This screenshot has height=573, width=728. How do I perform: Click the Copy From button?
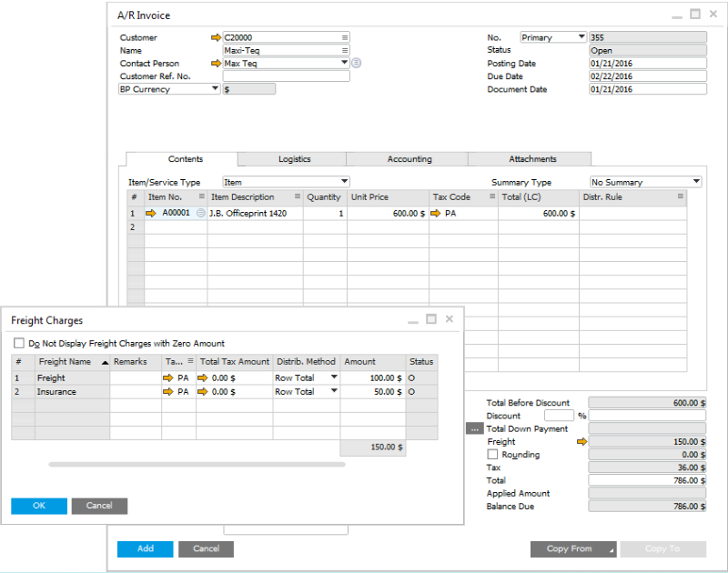point(572,549)
